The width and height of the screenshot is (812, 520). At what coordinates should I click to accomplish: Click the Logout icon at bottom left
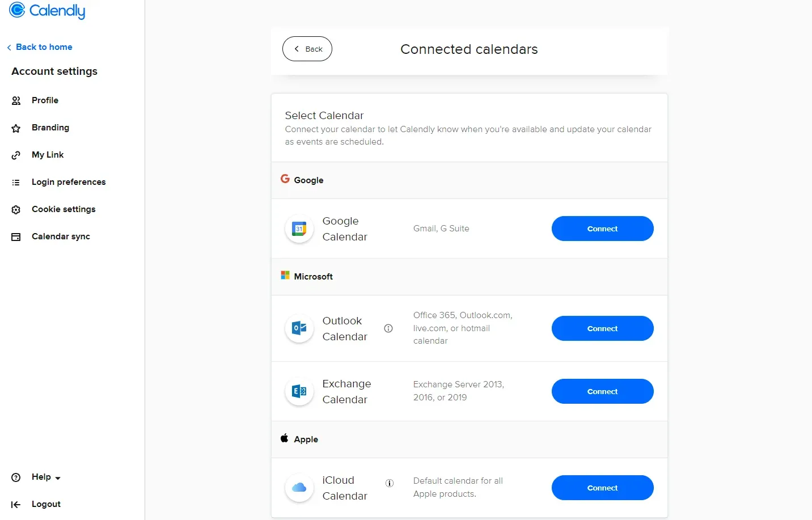16,504
